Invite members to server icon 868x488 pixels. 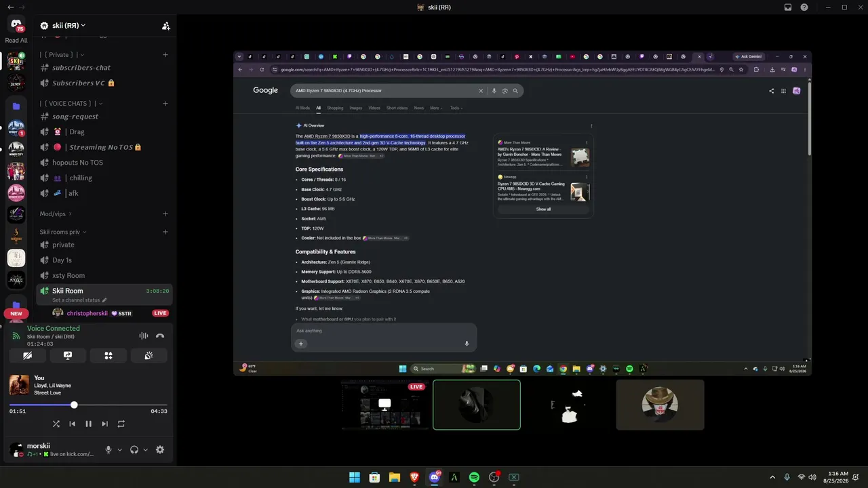point(165,26)
